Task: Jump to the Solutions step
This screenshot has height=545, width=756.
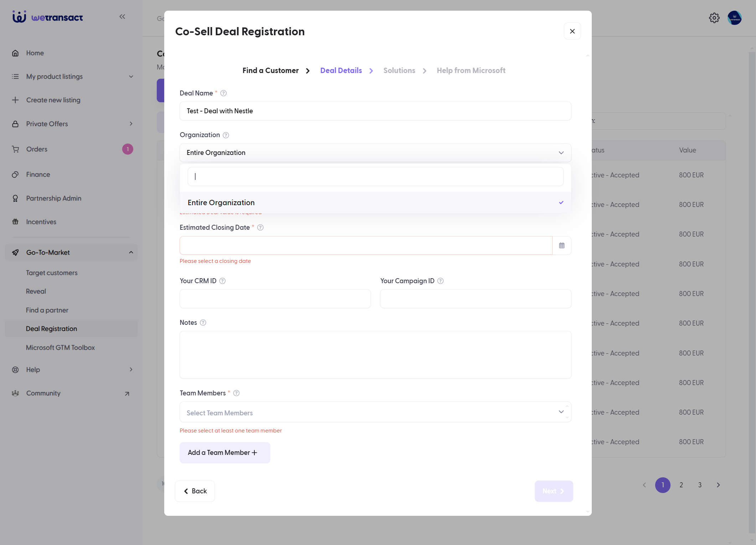Action: click(x=399, y=71)
